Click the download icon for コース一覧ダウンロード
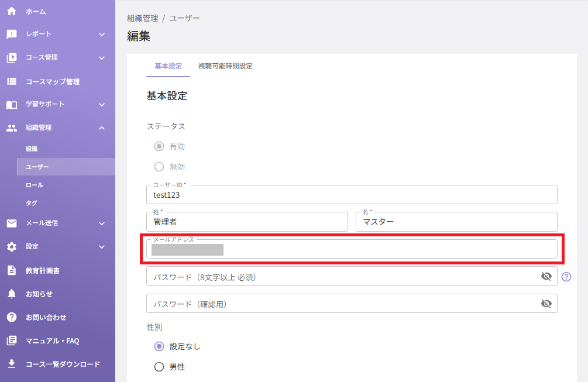Screen dimensions: 588x382 (x=12, y=364)
